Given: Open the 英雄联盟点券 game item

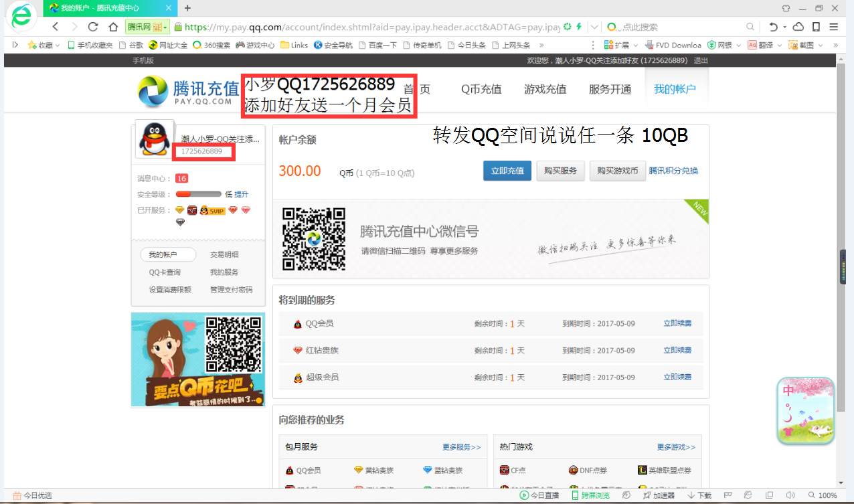Looking at the screenshot, I should 665,471.
